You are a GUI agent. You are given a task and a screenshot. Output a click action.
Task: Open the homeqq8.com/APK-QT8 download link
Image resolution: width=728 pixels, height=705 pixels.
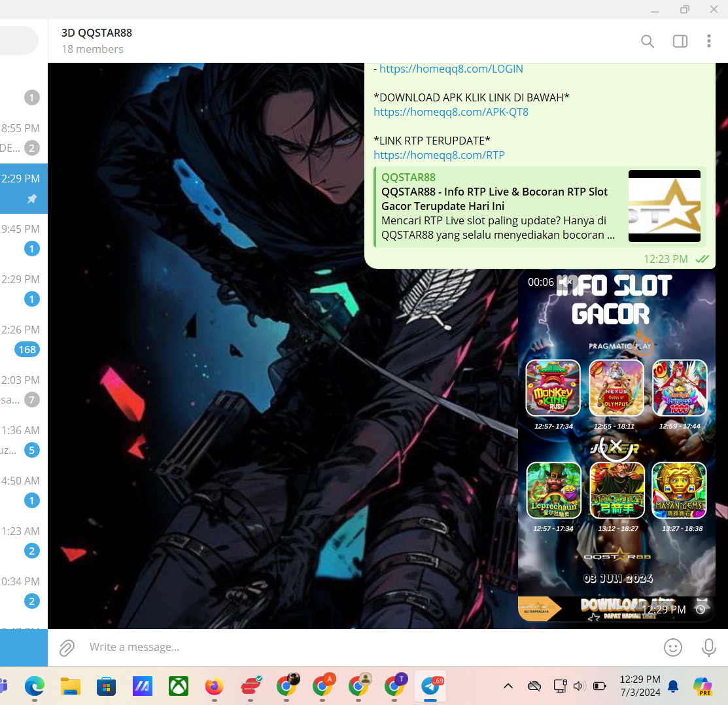[451, 112]
